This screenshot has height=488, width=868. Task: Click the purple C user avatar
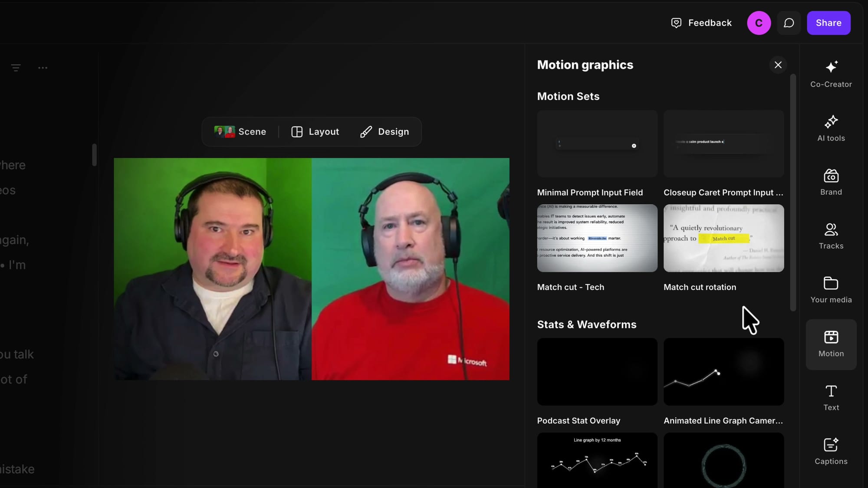click(759, 23)
